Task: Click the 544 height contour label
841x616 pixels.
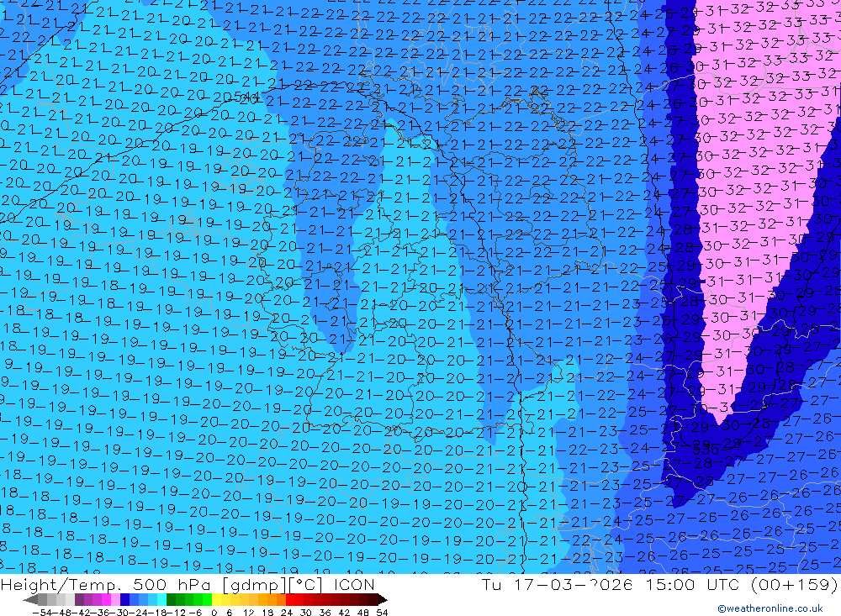Action: click(x=248, y=98)
